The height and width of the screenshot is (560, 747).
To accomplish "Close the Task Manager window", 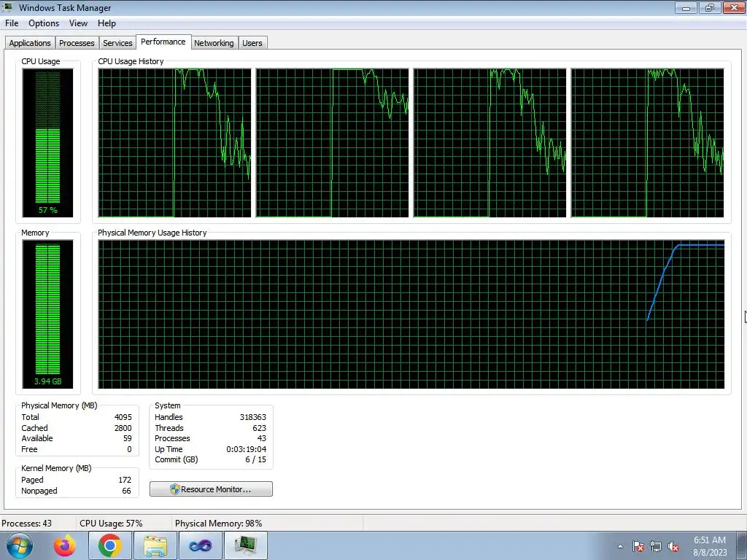I will coord(734,7).
